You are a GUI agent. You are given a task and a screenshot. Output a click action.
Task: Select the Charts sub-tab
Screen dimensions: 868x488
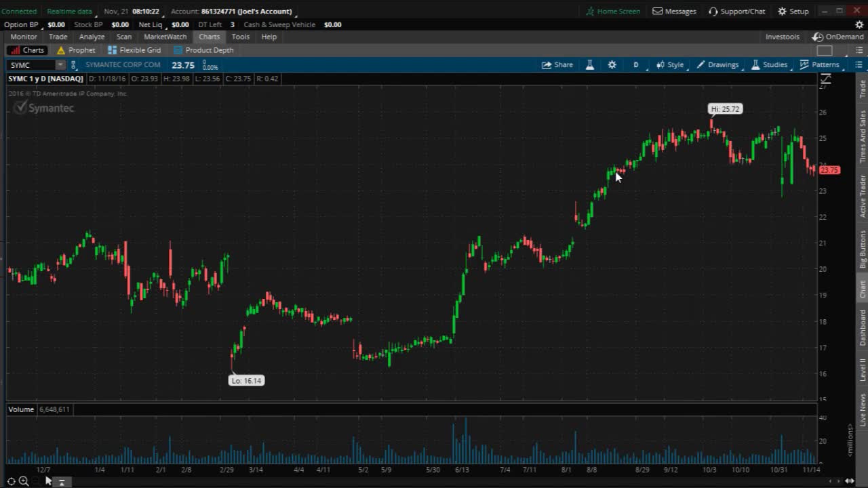pyautogui.click(x=27, y=50)
